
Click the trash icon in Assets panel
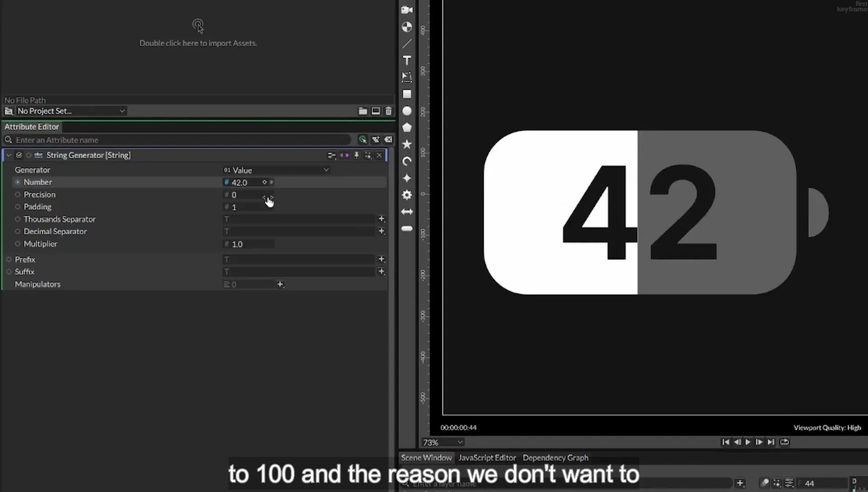point(388,111)
